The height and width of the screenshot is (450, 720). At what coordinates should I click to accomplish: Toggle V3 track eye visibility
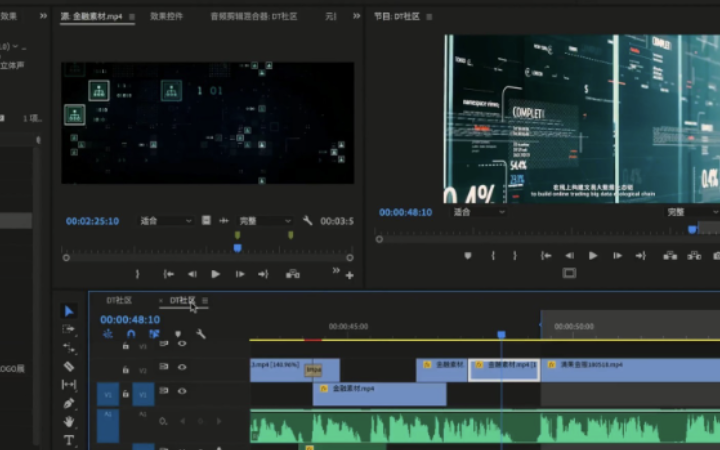(x=182, y=344)
